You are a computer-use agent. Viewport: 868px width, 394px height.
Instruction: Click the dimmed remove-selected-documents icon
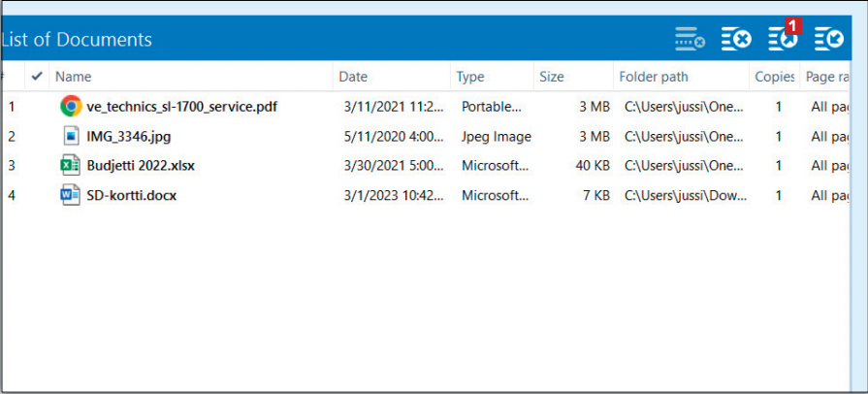coord(690,39)
